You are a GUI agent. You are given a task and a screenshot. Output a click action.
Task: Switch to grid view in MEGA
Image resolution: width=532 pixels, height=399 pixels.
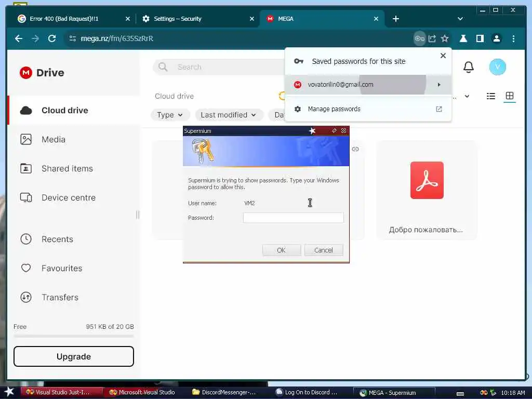tap(509, 96)
